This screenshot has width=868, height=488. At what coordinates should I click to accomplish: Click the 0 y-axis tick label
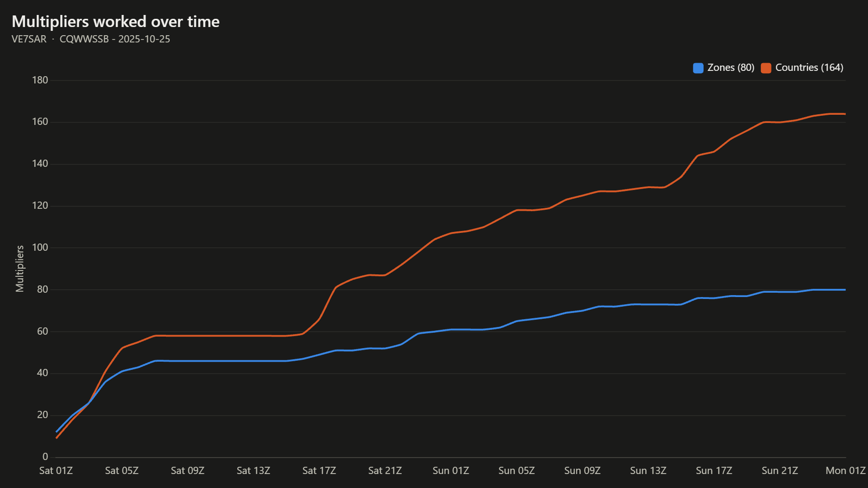45,457
